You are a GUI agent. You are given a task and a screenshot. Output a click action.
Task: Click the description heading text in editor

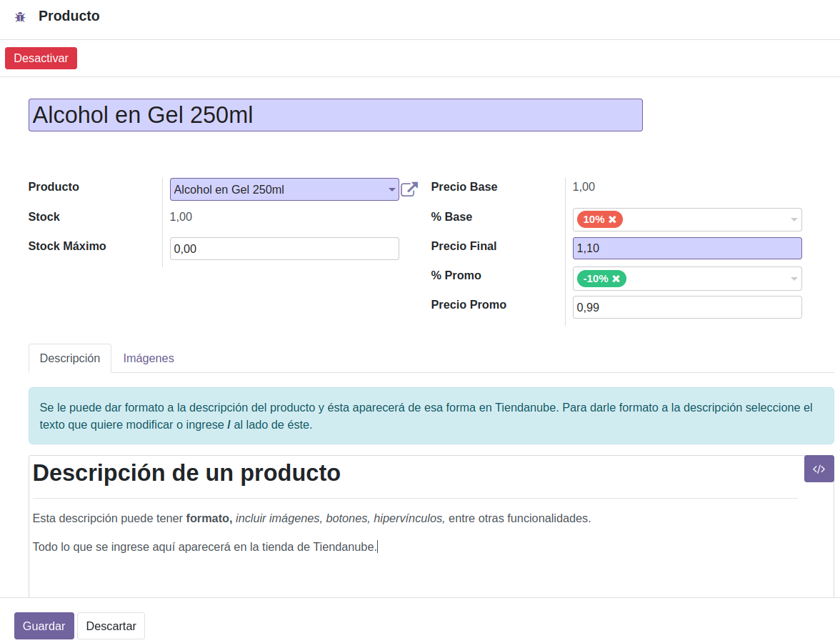(x=186, y=472)
